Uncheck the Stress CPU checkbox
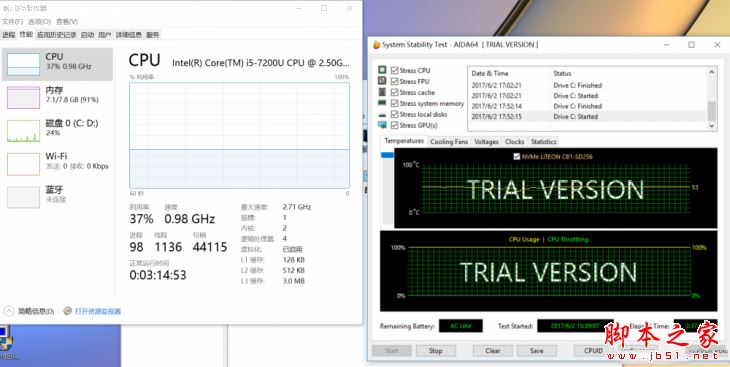The image size is (730, 367). 395,71
